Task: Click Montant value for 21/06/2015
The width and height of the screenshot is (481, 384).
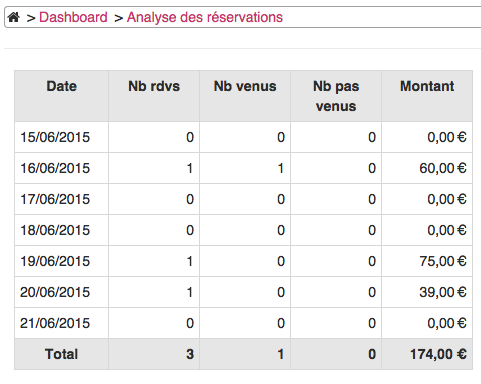Action: [427, 323]
